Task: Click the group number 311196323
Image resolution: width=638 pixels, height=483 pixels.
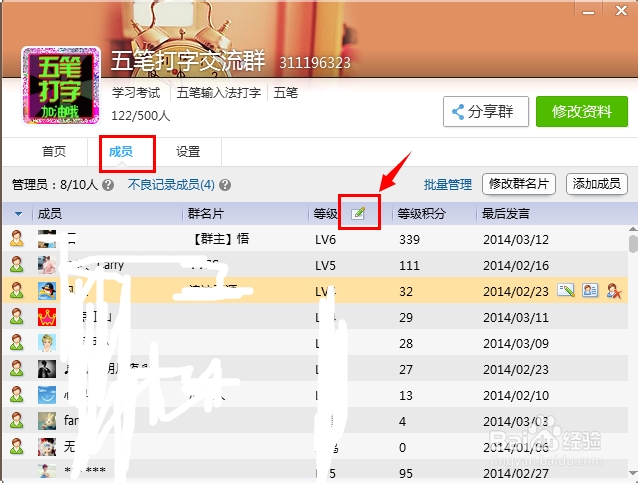Action: tap(315, 63)
